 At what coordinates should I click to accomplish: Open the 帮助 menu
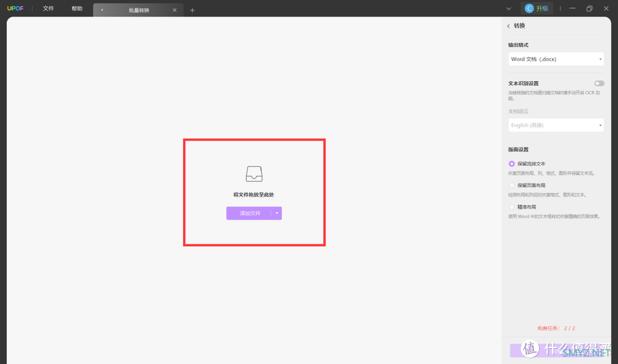(77, 8)
